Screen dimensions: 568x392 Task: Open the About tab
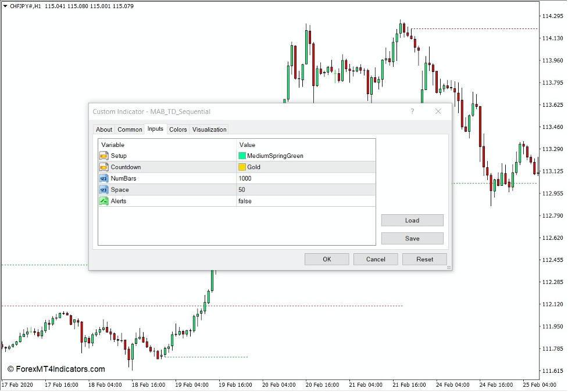tap(103, 129)
